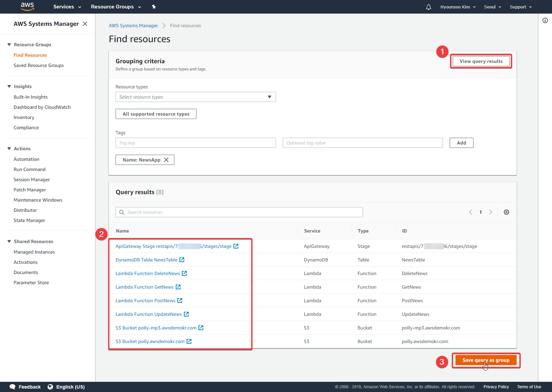Click the language globe icon
This screenshot has height=392, width=552.
click(50, 387)
